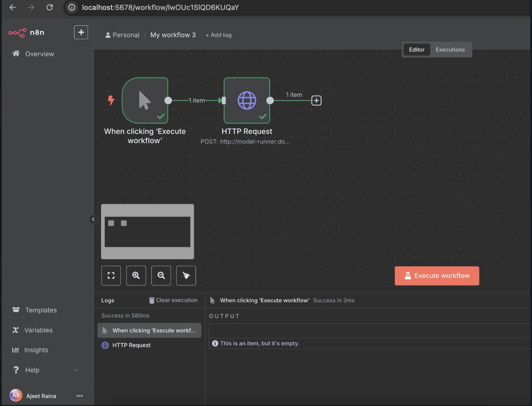Click the workflow mini-map thumbnail
Viewport: 532px width, 406px height.
click(x=147, y=231)
